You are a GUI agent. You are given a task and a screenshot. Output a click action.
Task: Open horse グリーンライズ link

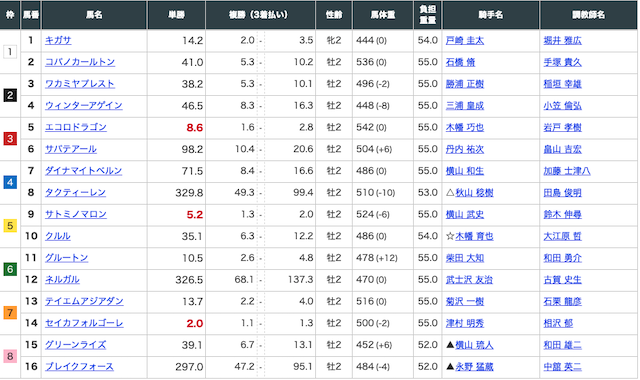coord(76,345)
